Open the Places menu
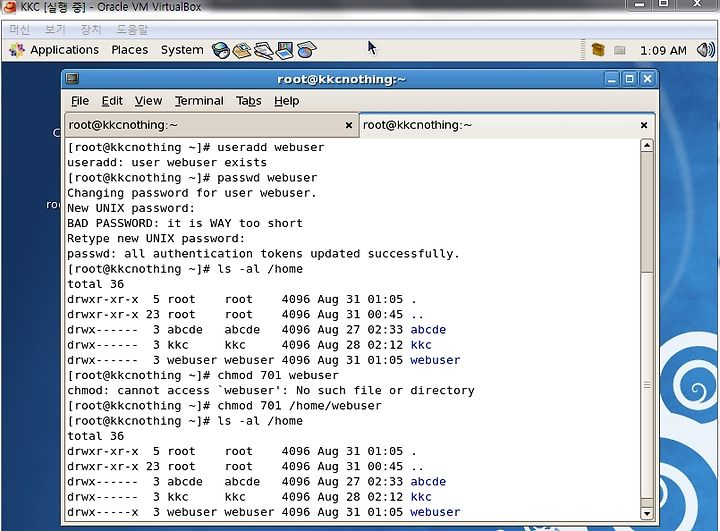This screenshot has height=531, width=720. click(129, 50)
